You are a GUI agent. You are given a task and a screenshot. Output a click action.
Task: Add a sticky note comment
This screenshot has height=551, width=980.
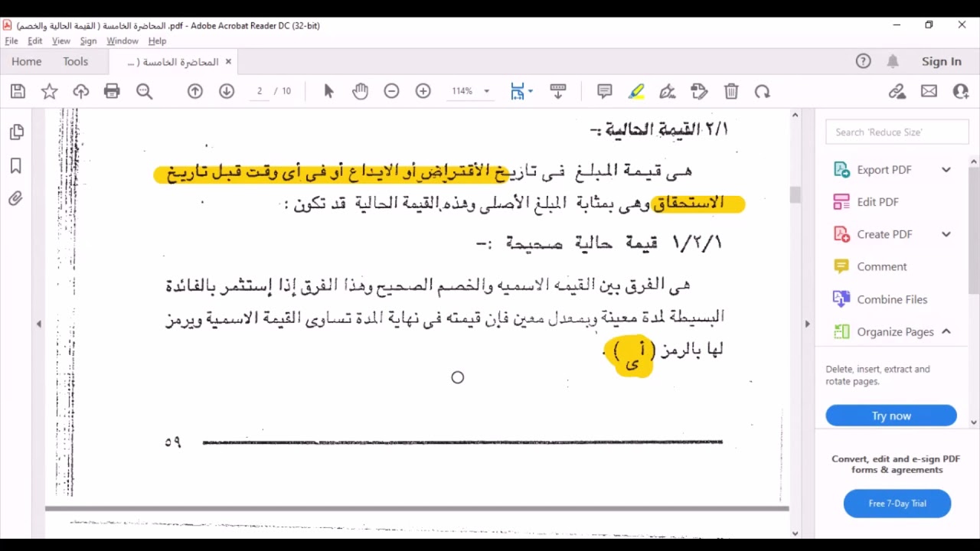click(x=604, y=91)
